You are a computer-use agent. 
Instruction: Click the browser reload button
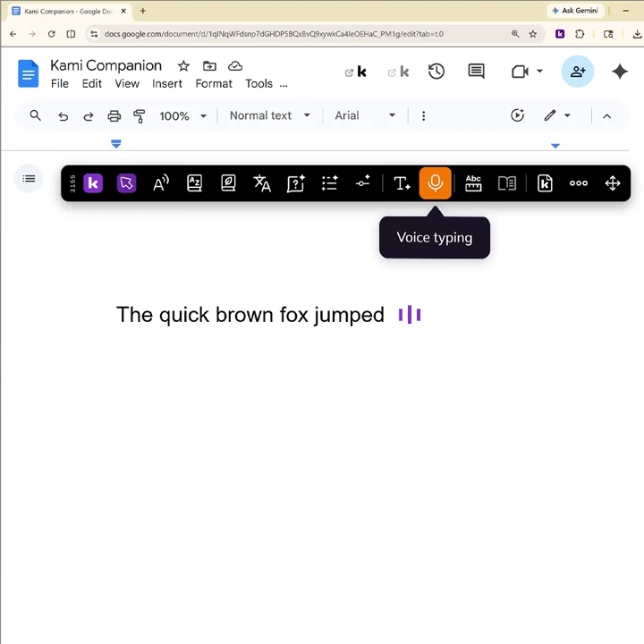(51, 34)
